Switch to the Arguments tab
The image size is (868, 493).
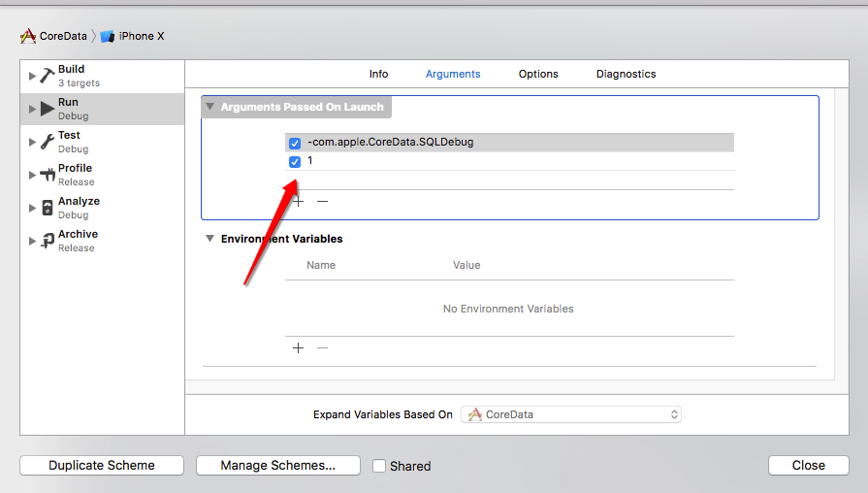click(x=453, y=74)
